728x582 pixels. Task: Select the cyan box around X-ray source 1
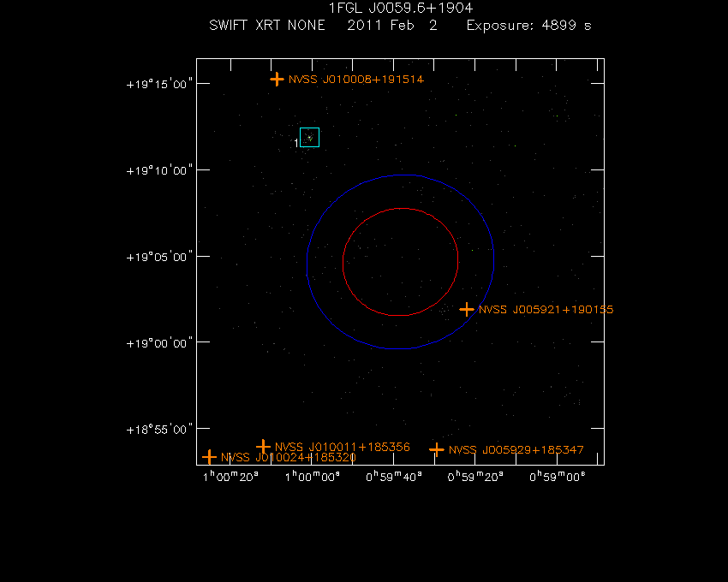point(310,138)
